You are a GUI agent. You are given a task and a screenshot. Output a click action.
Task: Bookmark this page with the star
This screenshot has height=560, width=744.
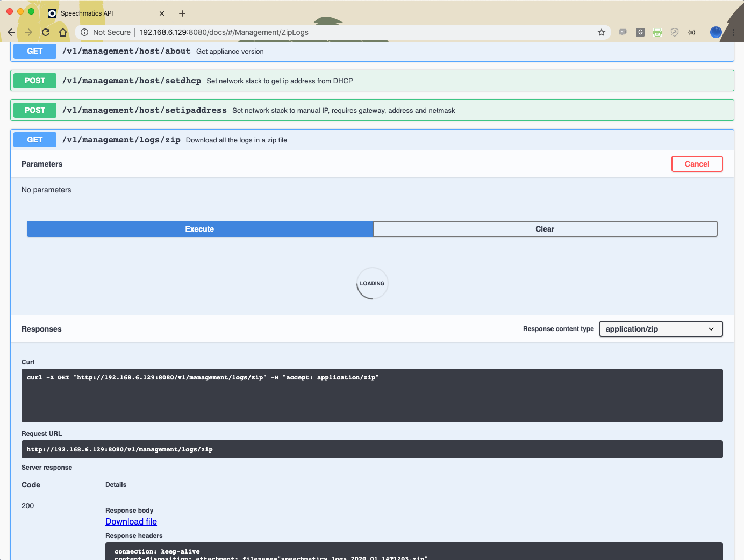pyautogui.click(x=602, y=32)
